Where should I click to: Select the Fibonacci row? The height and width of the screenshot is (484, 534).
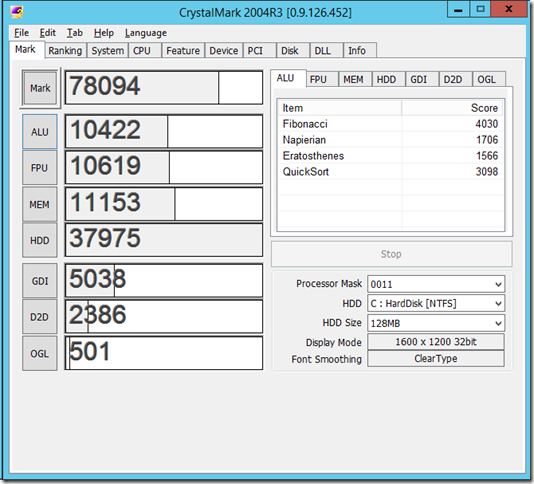point(390,124)
